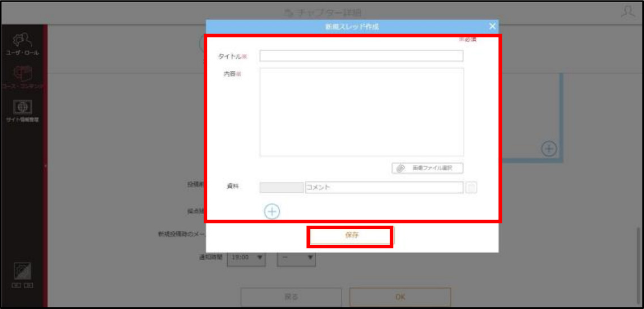Viewport: 644px width, 309px height.
Task: Click the 保存 button
Action: (x=349, y=236)
